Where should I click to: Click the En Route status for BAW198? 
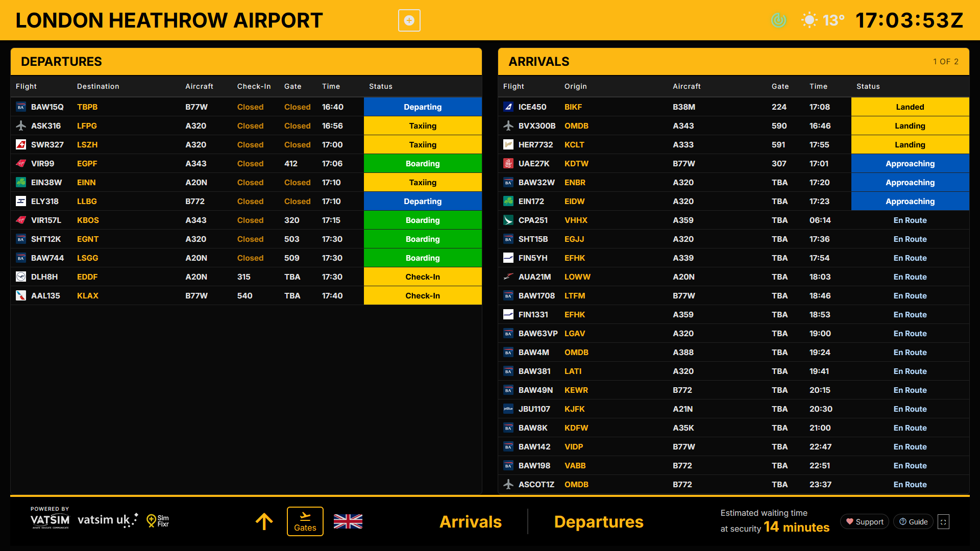coord(910,466)
